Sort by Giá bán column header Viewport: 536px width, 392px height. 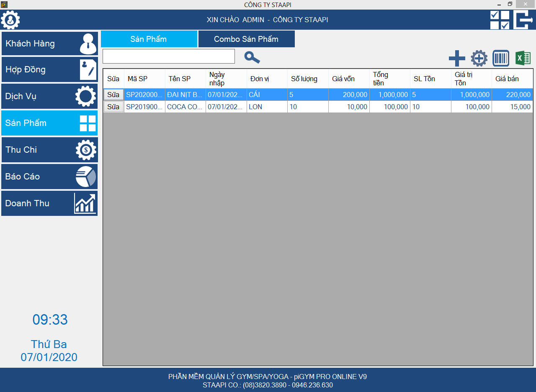point(512,79)
